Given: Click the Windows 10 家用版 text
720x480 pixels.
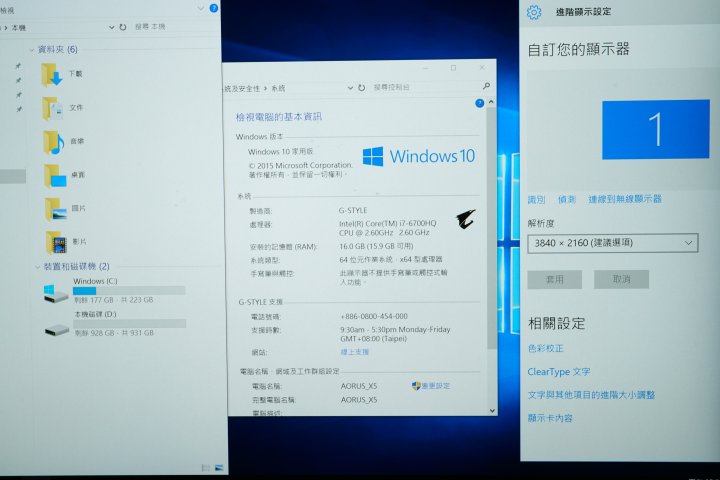Looking at the screenshot, I should click(x=281, y=152).
